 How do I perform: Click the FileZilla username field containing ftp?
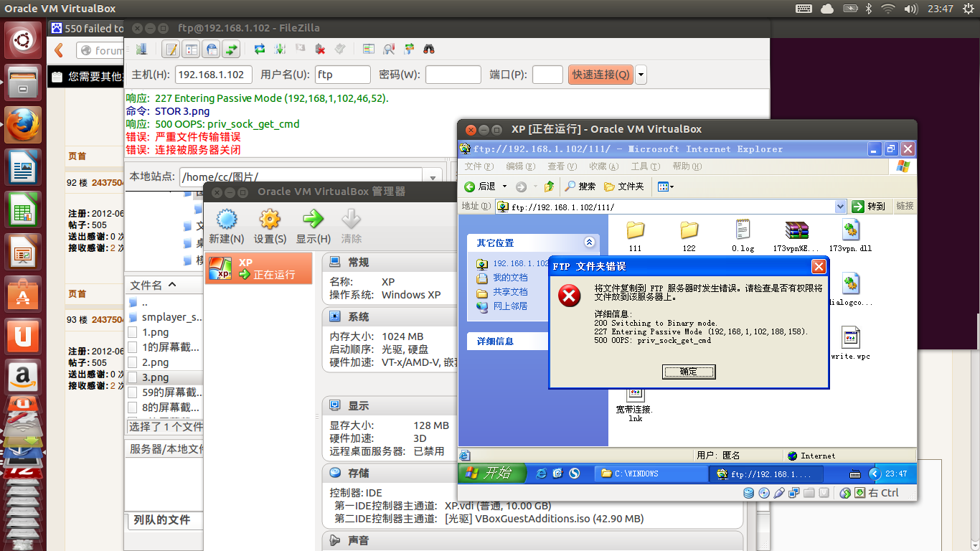tap(342, 75)
